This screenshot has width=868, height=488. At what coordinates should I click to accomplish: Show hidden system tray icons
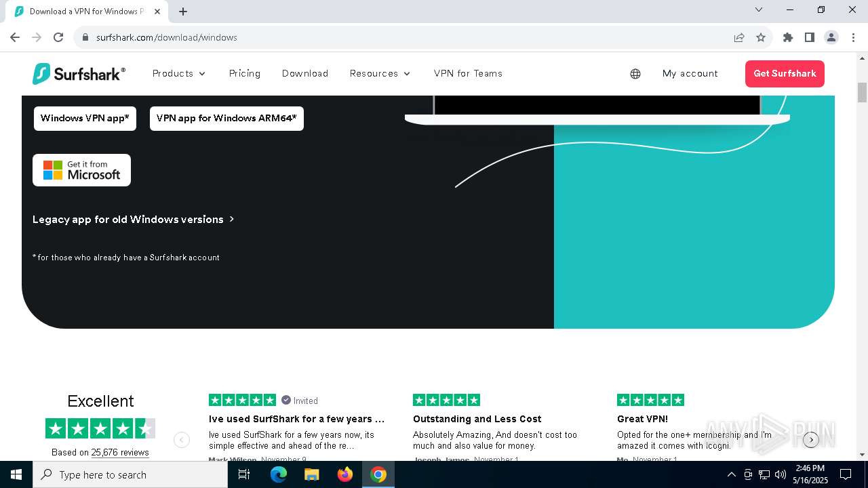(731, 474)
